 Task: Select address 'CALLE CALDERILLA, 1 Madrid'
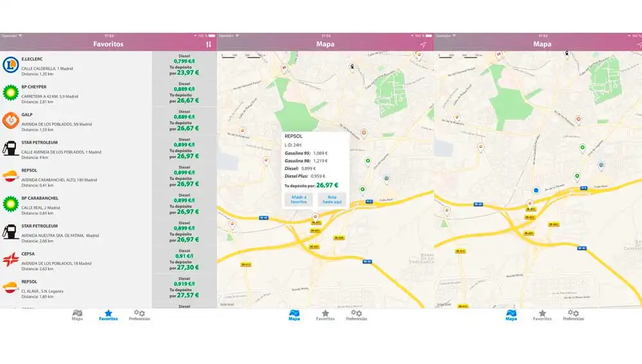[47, 69]
